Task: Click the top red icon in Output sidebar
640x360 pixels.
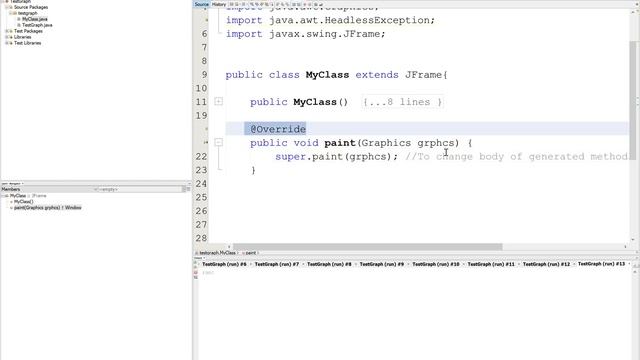Action: tap(196, 272)
